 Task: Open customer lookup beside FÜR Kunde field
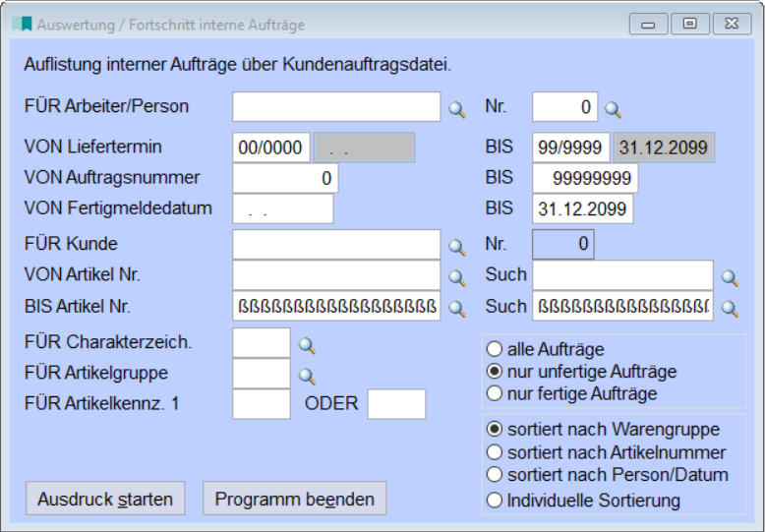point(456,247)
